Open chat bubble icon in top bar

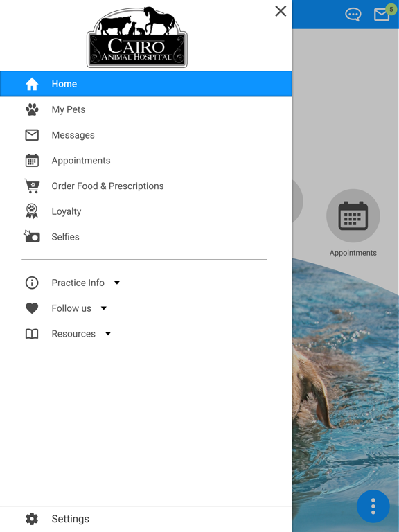353,15
